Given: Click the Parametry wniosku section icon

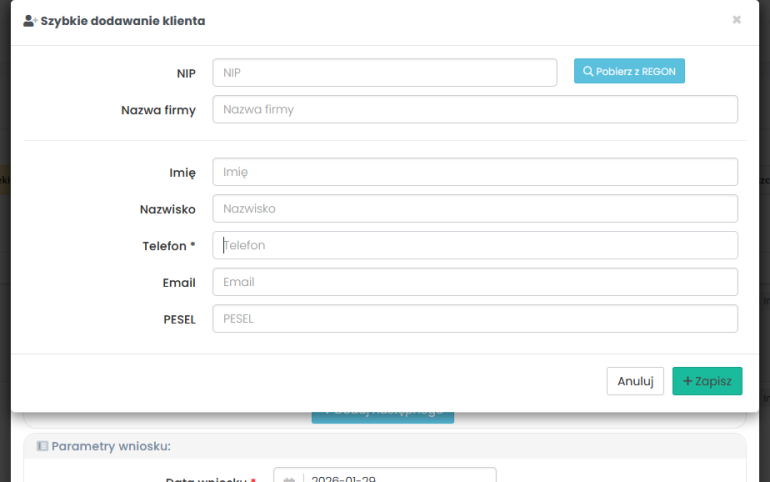Looking at the screenshot, I should pos(42,446).
